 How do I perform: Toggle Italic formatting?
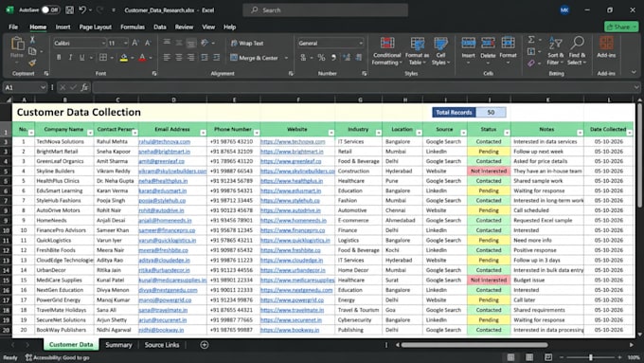tap(70, 58)
